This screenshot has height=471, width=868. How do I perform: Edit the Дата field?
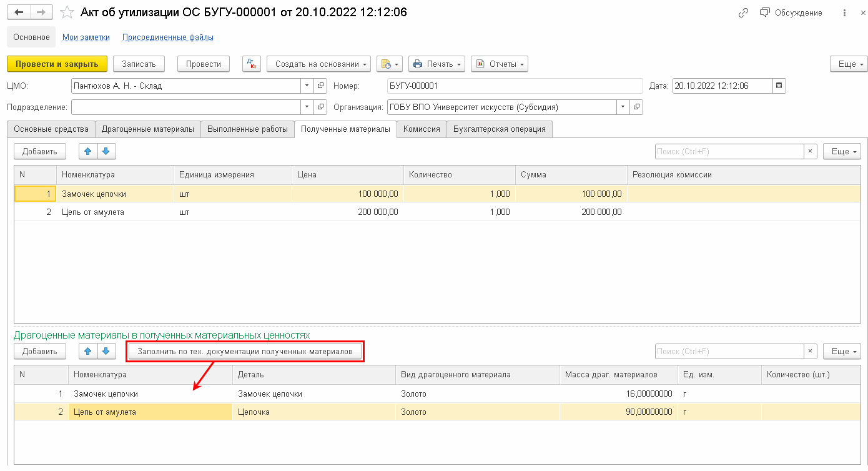tap(723, 86)
